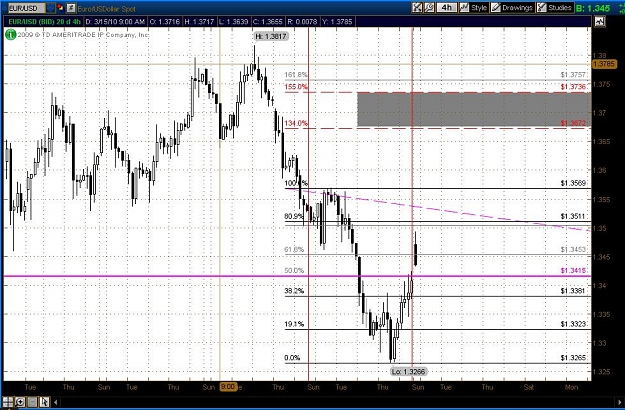625x410 pixels.
Task: Click the H: 1.3717 high value in header
Action: click(199, 22)
